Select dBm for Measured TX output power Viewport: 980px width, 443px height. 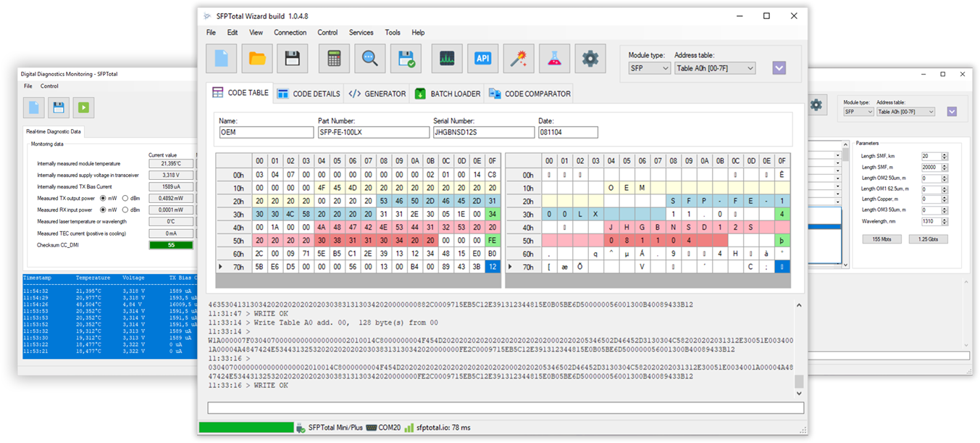point(126,198)
